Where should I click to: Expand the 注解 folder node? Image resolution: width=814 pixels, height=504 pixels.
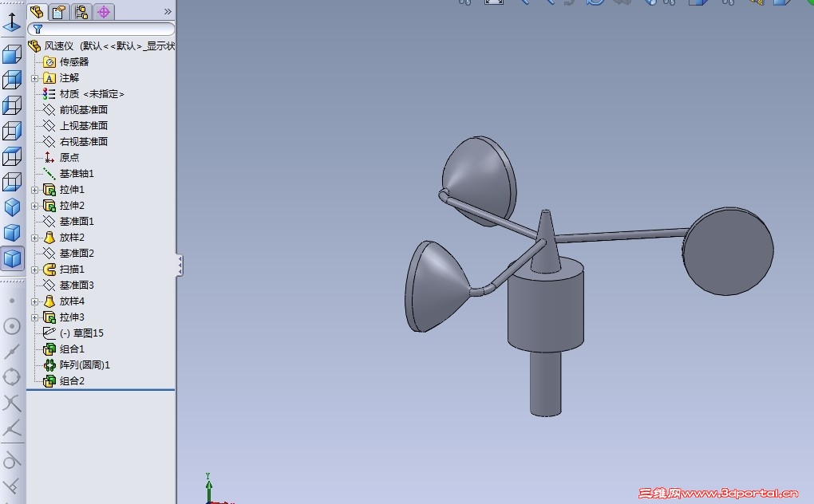point(35,78)
